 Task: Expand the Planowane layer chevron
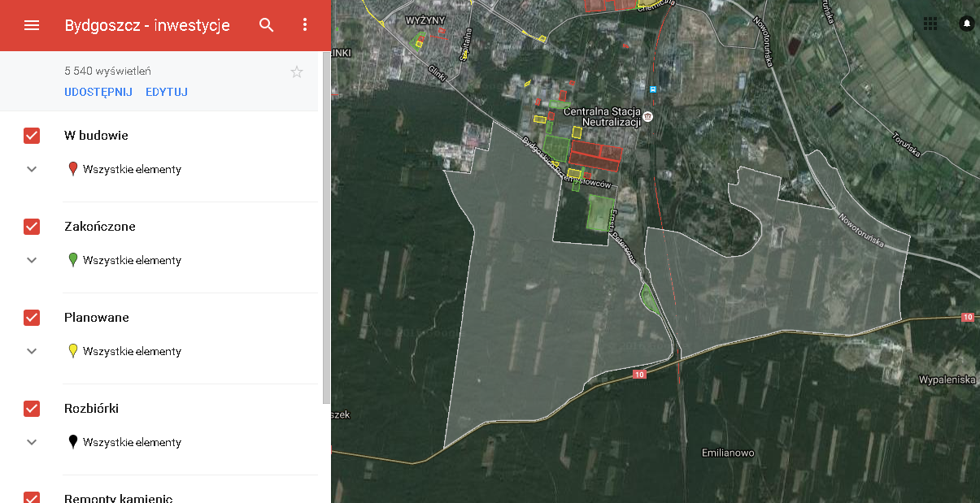pos(32,351)
